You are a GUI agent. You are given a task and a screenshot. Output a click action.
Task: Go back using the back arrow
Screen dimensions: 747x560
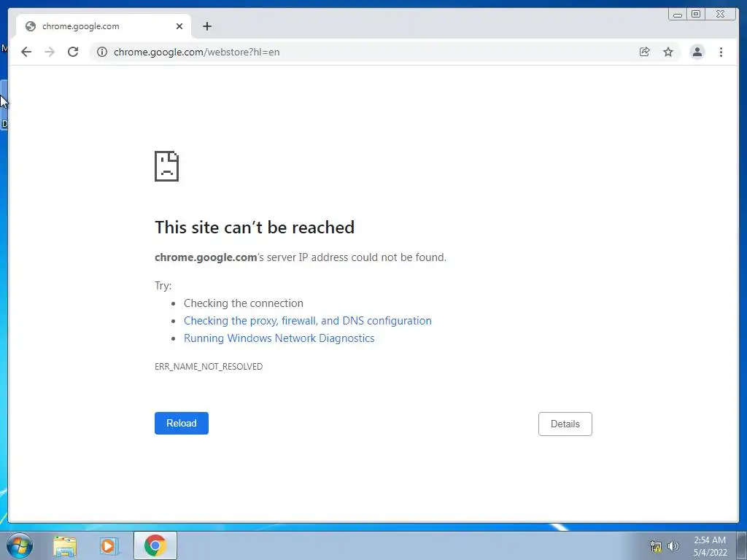[x=26, y=52]
